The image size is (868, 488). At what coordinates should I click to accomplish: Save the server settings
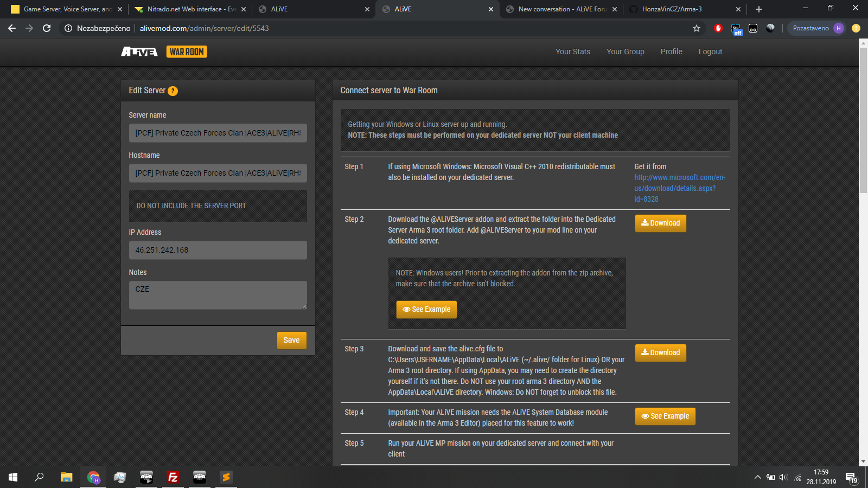point(291,340)
